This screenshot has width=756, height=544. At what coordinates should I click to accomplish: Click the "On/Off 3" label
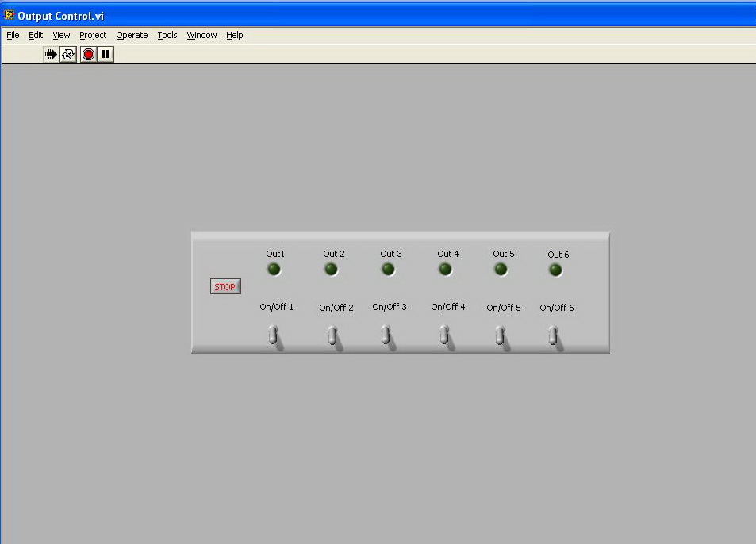coord(389,307)
